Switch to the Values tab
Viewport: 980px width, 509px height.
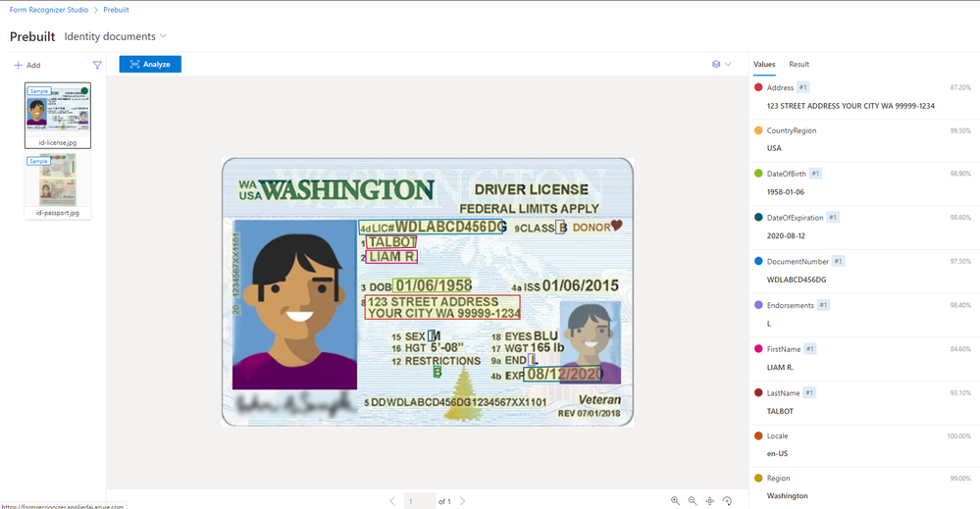tap(764, 65)
